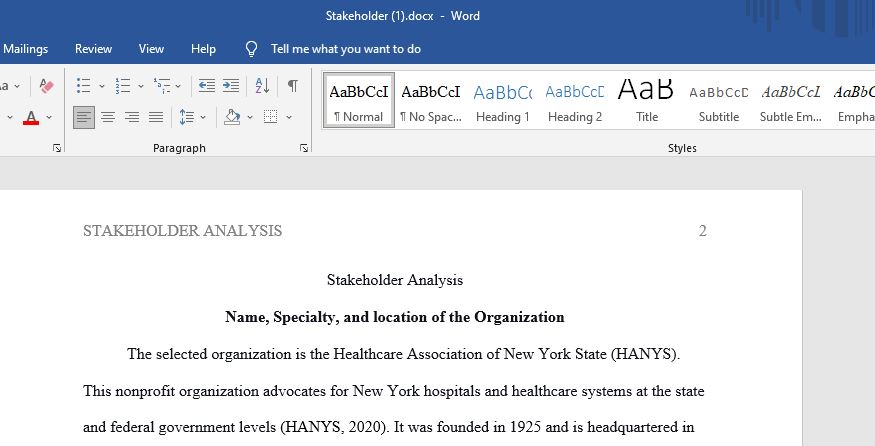Open borders dropdown arrow
Image resolution: width=875 pixels, height=446 pixels.
coord(289,117)
